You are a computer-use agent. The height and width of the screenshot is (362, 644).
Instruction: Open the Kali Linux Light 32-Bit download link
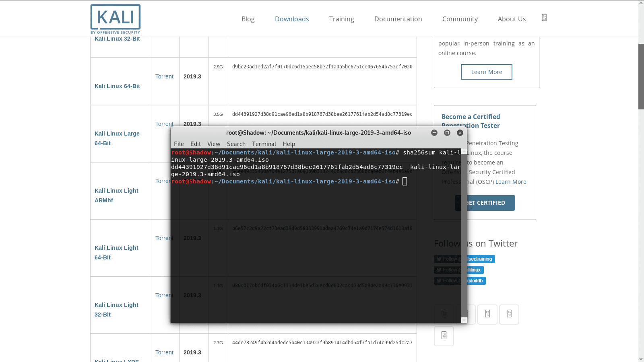116,310
